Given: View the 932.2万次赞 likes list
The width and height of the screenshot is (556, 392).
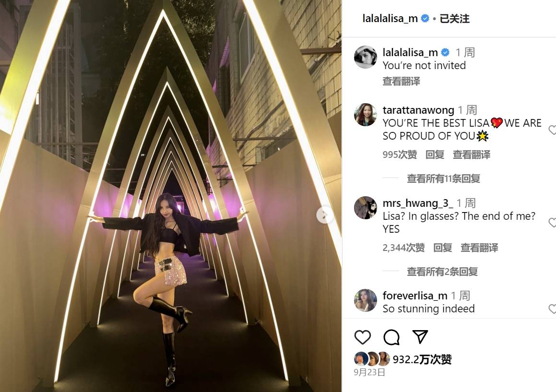Looking at the screenshot, I should (422, 359).
